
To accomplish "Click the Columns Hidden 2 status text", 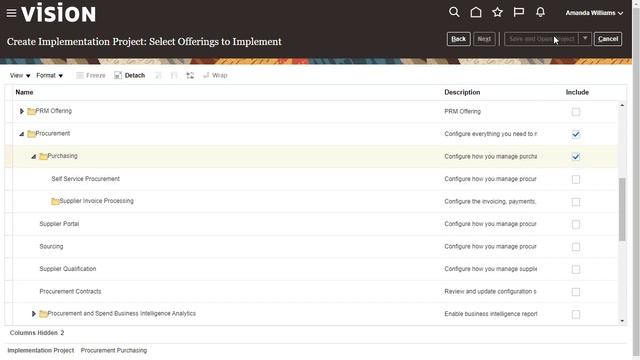I will click(x=37, y=333).
